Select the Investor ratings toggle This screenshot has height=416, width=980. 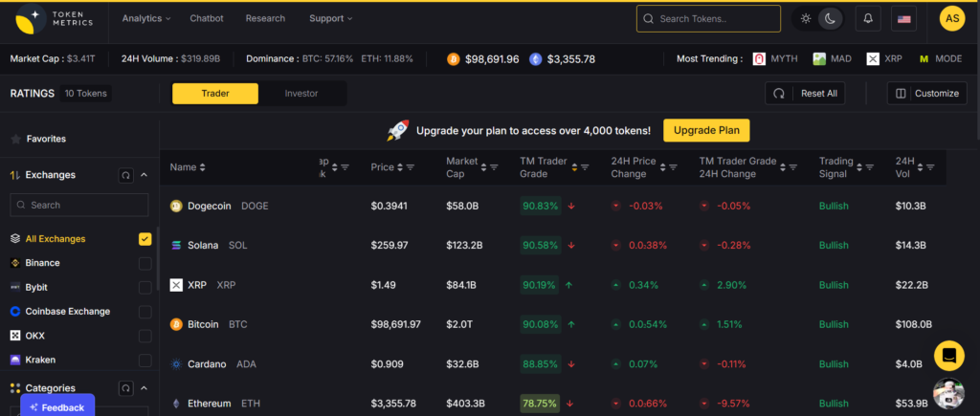coord(301,94)
